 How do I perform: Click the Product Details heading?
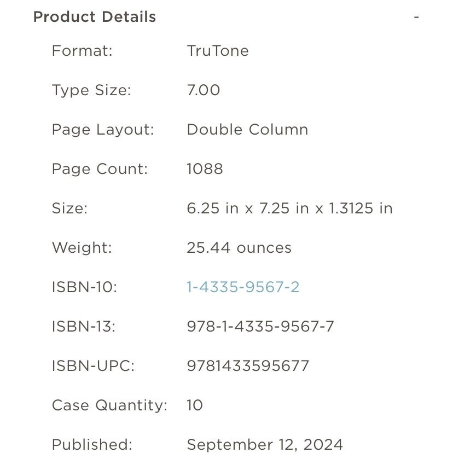95,17
